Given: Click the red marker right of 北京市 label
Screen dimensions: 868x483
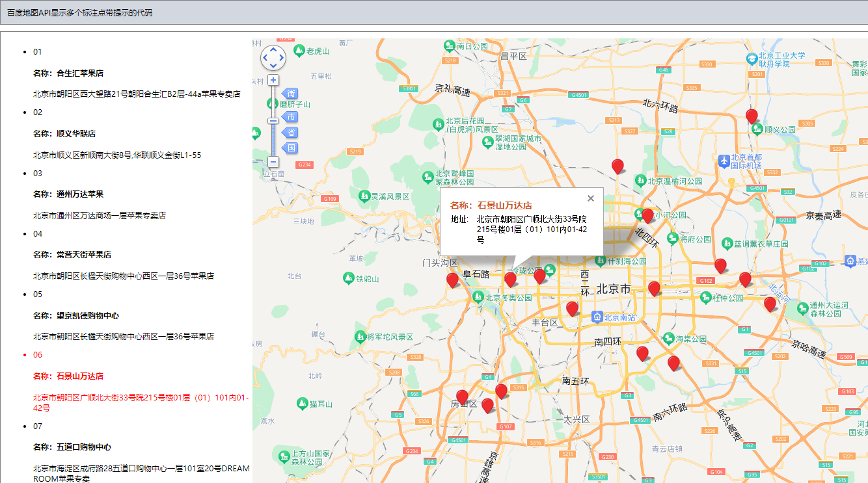Looking at the screenshot, I should click(x=654, y=289).
